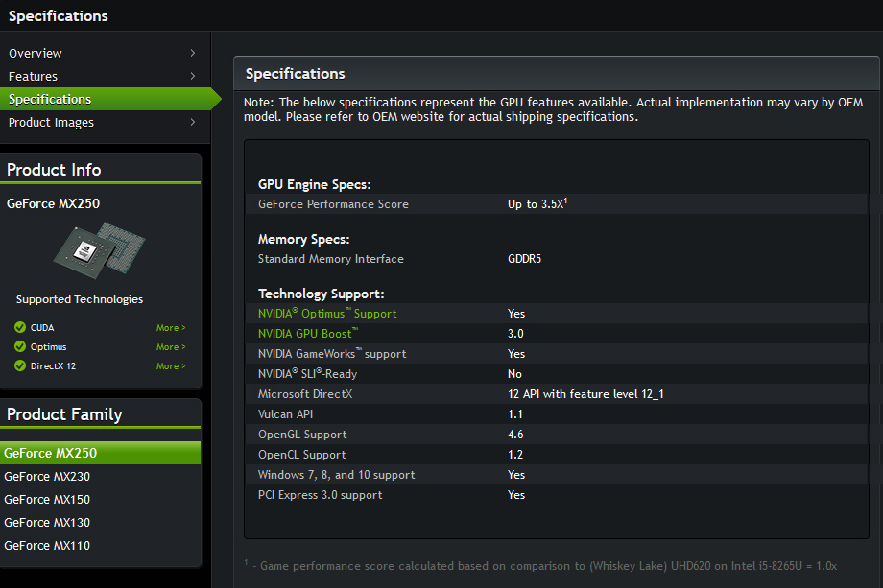
Task: Open the Features section
Action: pyautogui.click(x=34, y=76)
